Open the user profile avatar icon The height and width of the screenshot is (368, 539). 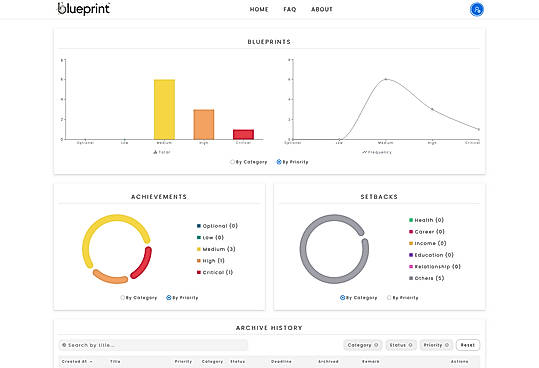tap(476, 9)
